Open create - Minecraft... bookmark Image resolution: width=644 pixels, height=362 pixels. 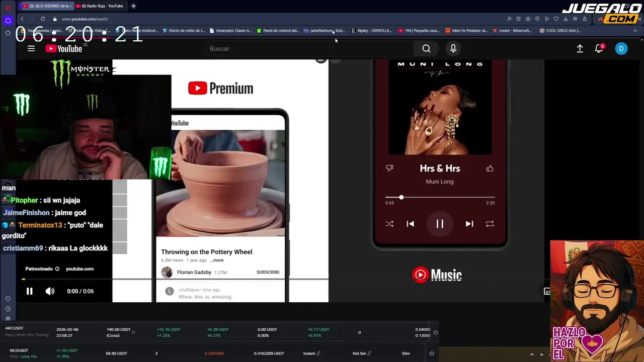click(x=512, y=31)
